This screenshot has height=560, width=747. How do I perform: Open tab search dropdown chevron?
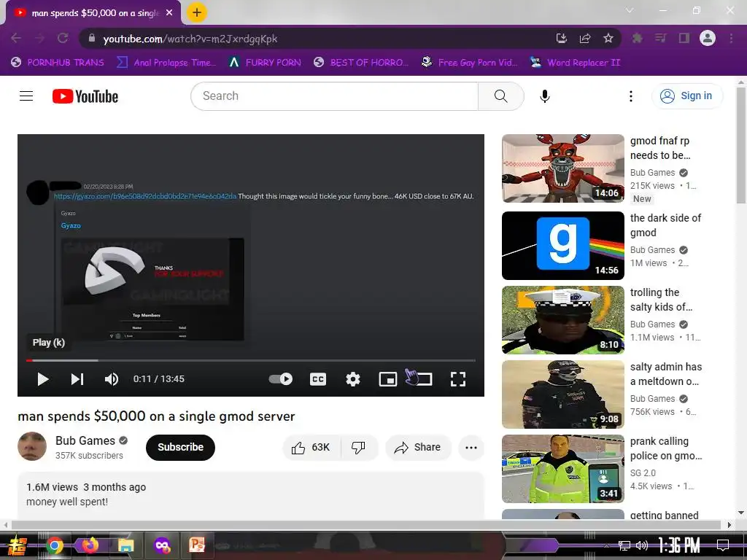[x=630, y=10]
